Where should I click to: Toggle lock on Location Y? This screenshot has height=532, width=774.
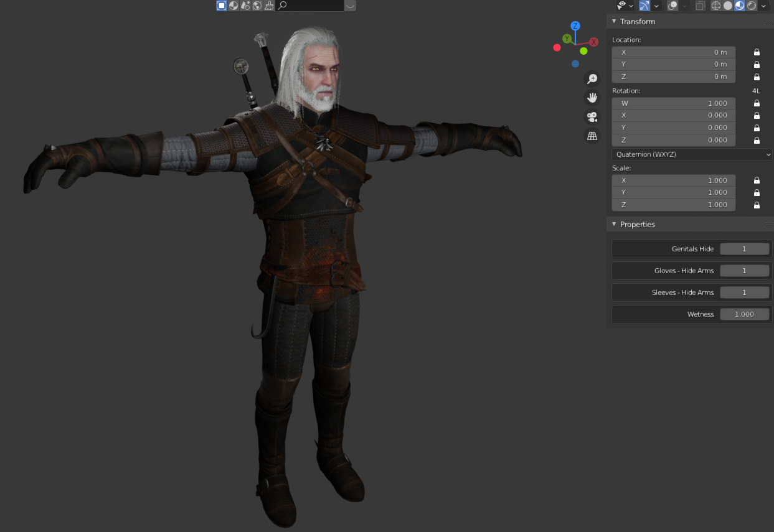(757, 65)
